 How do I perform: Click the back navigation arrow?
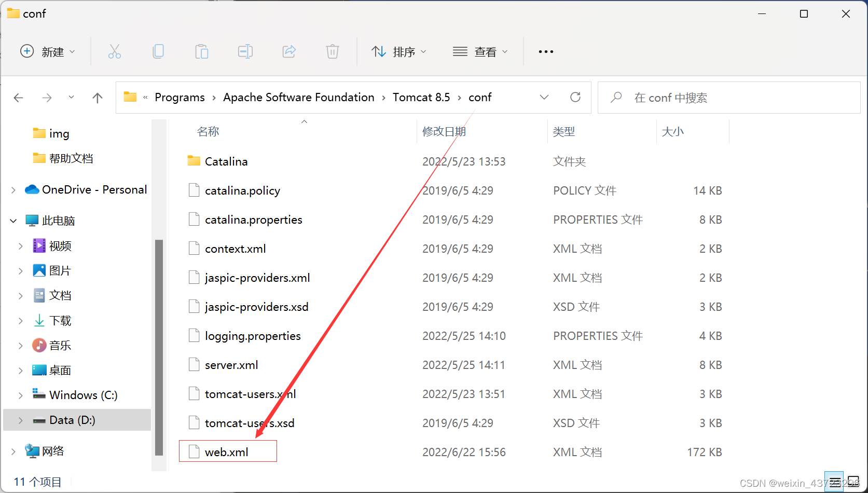click(19, 98)
